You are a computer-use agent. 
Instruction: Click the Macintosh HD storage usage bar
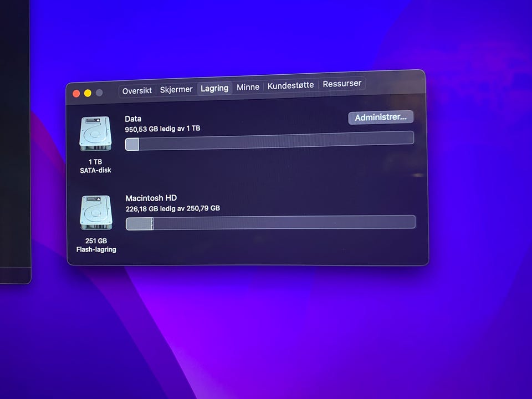(x=270, y=223)
